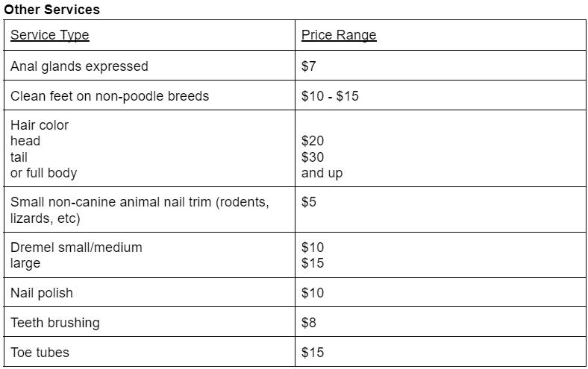
Task: Select 'Clean feet on non-poodle breeds' text
Action: tap(110, 96)
